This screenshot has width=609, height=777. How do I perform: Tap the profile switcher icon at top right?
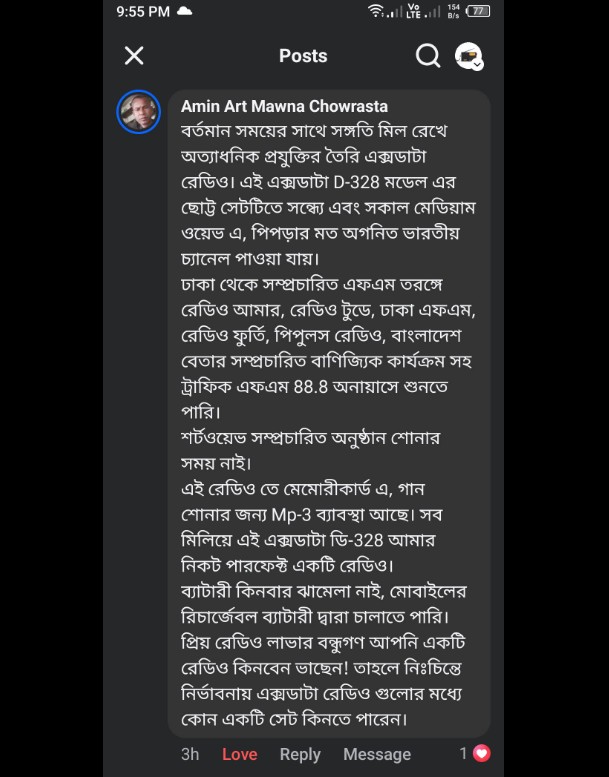(468, 56)
